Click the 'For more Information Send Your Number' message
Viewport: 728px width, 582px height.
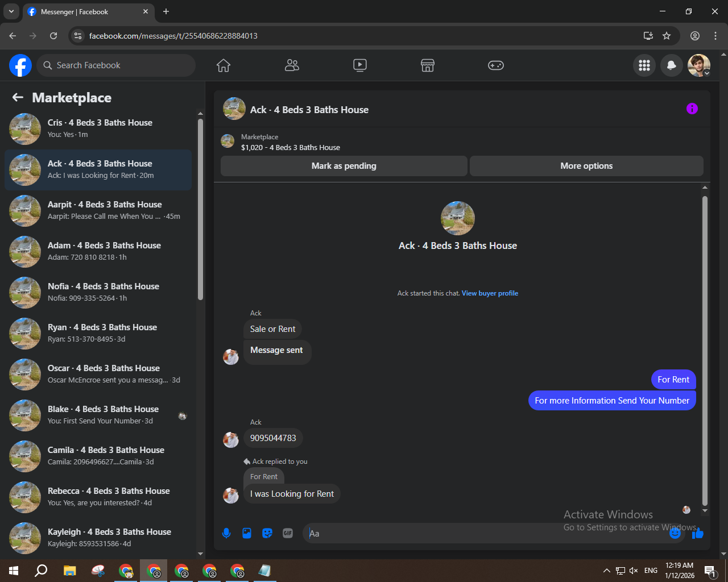612,401
